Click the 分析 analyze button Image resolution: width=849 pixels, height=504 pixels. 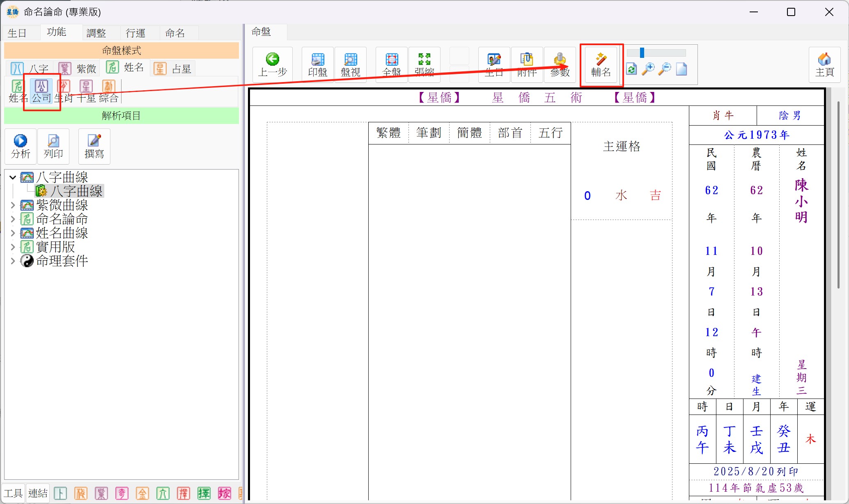coord(21,146)
